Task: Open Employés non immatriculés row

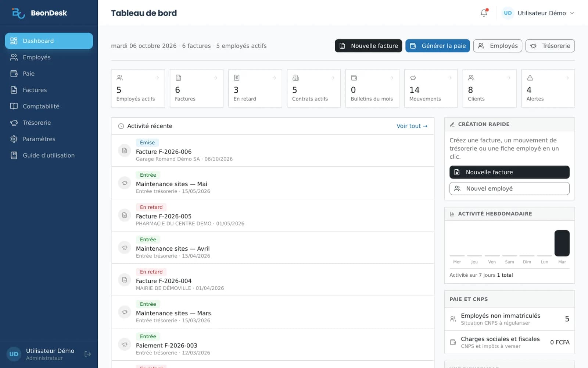Action: pyautogui.click(x=509, y=319)
